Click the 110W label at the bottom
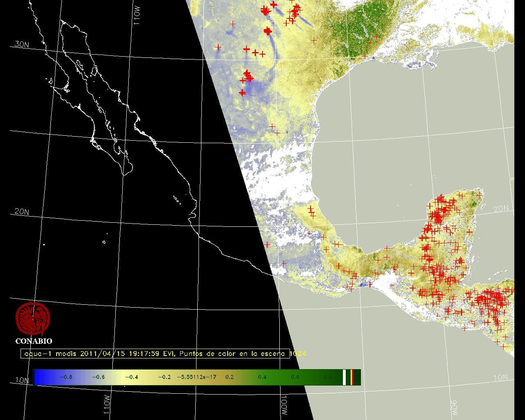The image size is (525, 420). [x=106, y=404]
